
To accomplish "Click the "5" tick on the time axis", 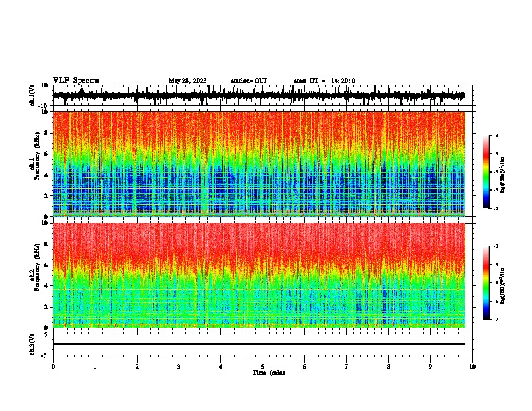I will [x=263, y=367].
